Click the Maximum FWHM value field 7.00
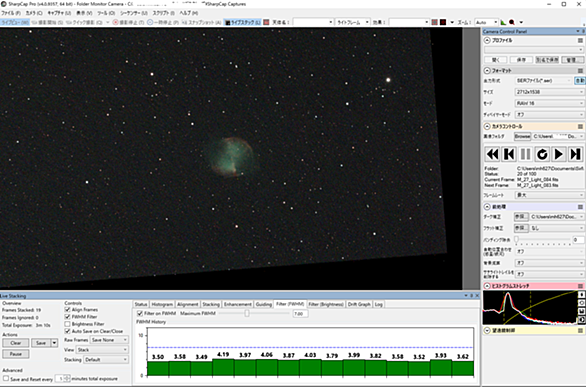Image resolution: width=586 pixels, height=387 pixels. [x=300, y=314]
